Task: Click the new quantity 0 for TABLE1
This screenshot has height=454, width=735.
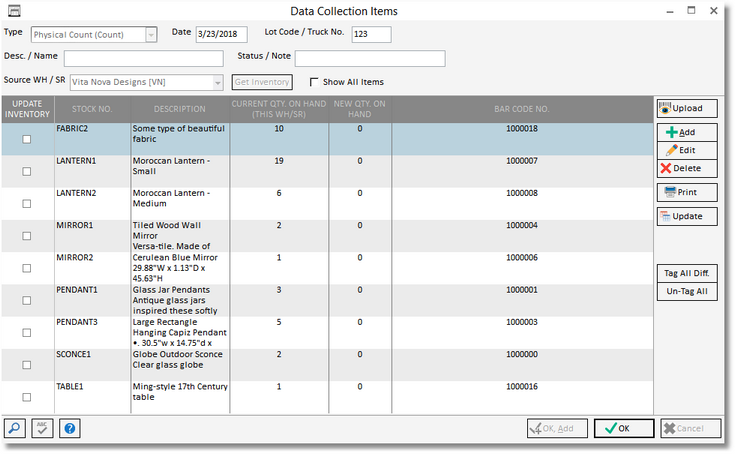Action: [x=360, y=387]
